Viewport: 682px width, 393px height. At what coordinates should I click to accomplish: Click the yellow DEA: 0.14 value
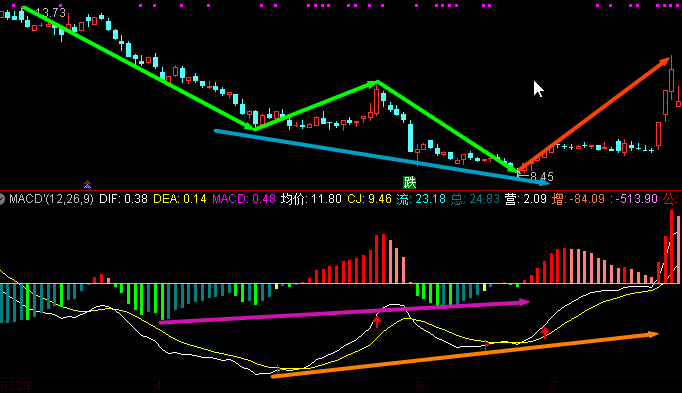point(180,199)
